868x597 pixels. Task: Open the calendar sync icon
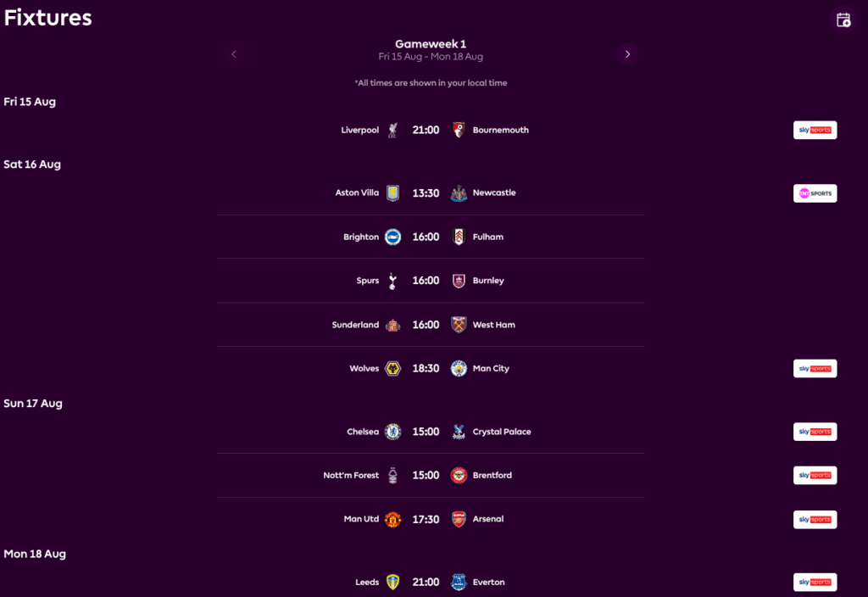[x=843, y=19]
